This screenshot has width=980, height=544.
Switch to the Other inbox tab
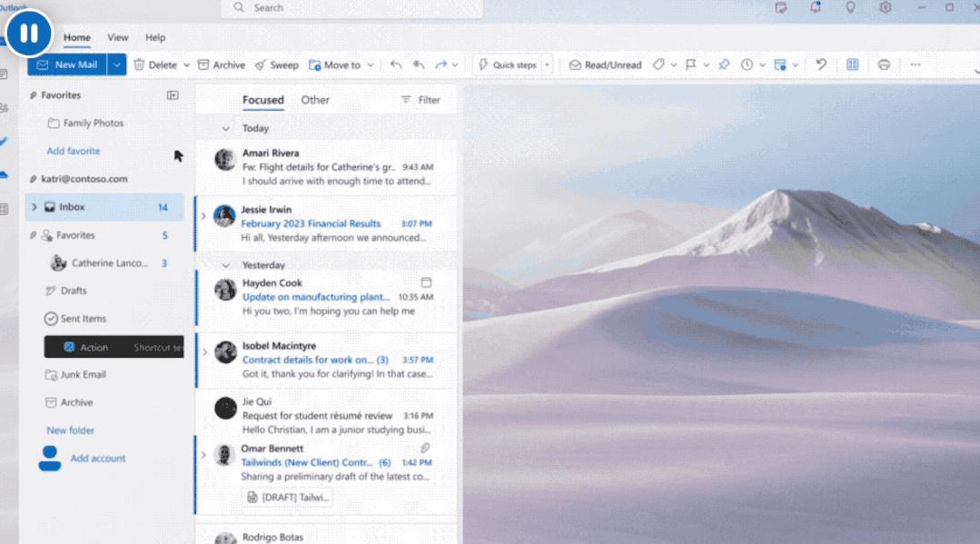pos(315,100)
